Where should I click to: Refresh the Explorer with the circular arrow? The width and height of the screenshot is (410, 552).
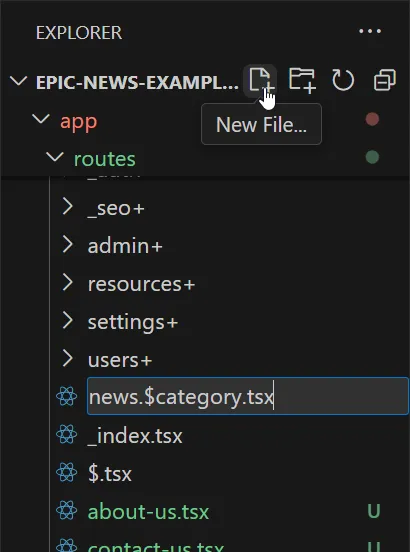[343, 81]
